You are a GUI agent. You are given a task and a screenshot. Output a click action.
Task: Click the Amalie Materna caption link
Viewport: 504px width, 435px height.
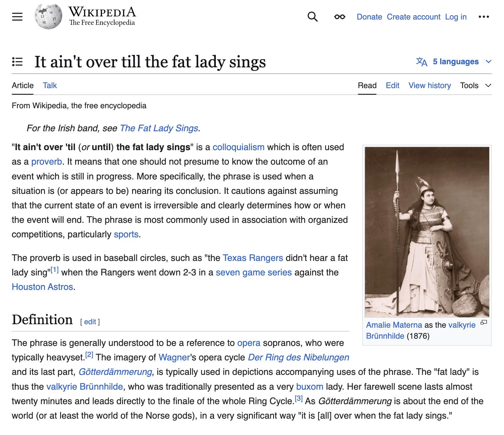click(x=394, y=325)
